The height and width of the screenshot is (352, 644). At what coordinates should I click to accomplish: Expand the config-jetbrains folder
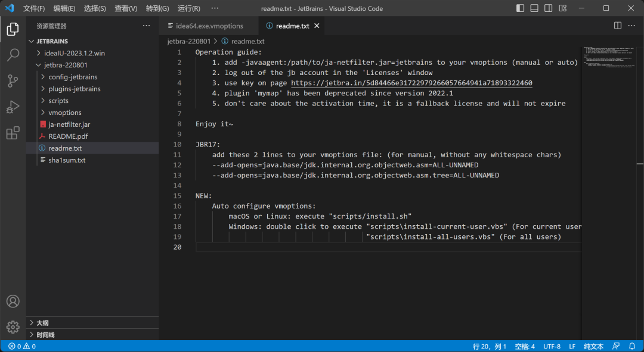click(92, 77)
